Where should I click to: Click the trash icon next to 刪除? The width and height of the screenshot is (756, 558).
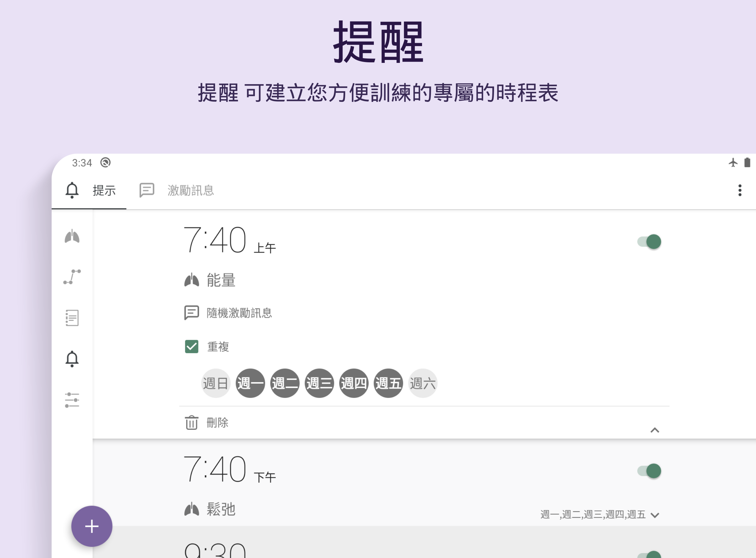coord(192,422)
